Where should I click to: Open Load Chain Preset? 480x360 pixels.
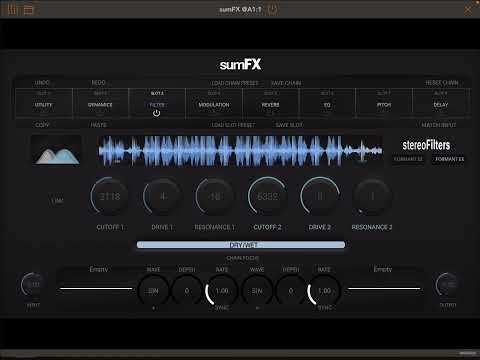(x=235, y=83)
